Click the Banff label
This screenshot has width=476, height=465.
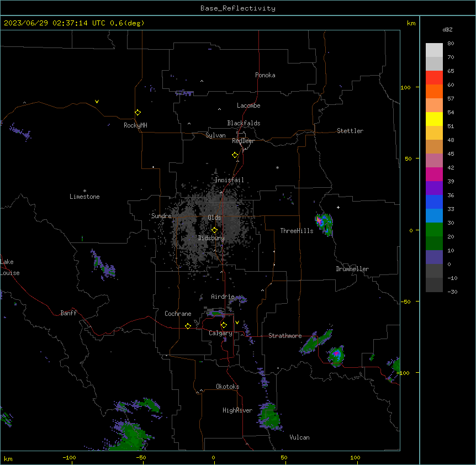pos(68,313)
